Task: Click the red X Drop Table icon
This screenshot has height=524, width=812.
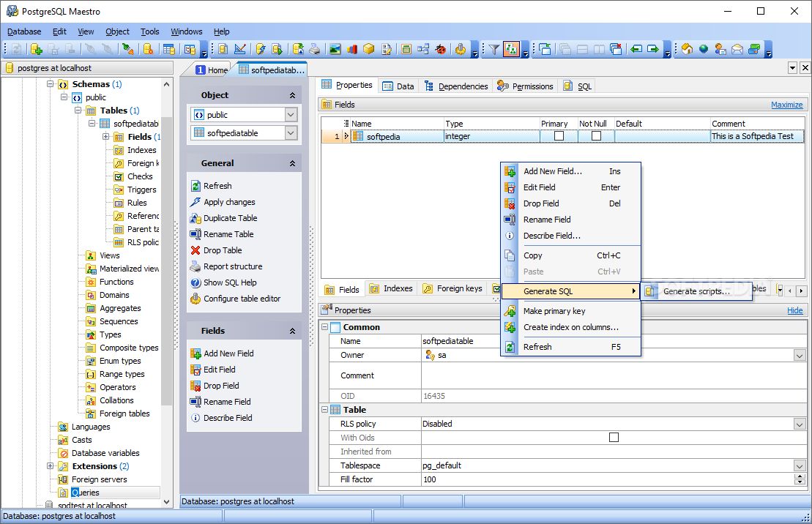Action: (x=195, y=250)
